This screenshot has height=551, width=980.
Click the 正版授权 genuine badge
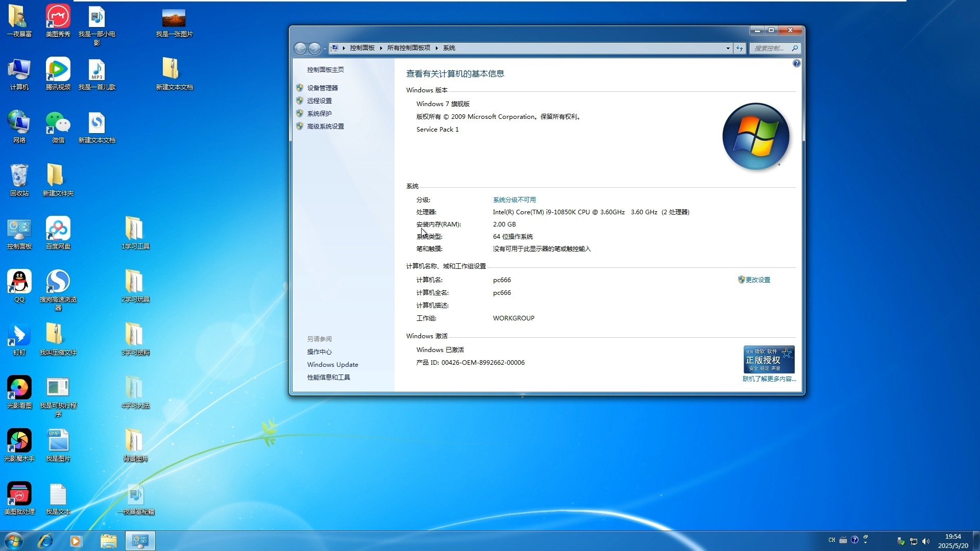point(769,359)
